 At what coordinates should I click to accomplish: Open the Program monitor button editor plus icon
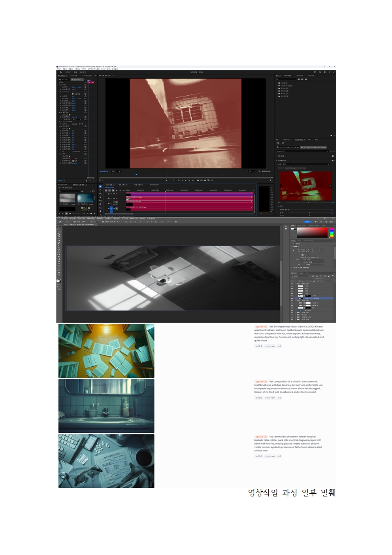coord(270,180)
